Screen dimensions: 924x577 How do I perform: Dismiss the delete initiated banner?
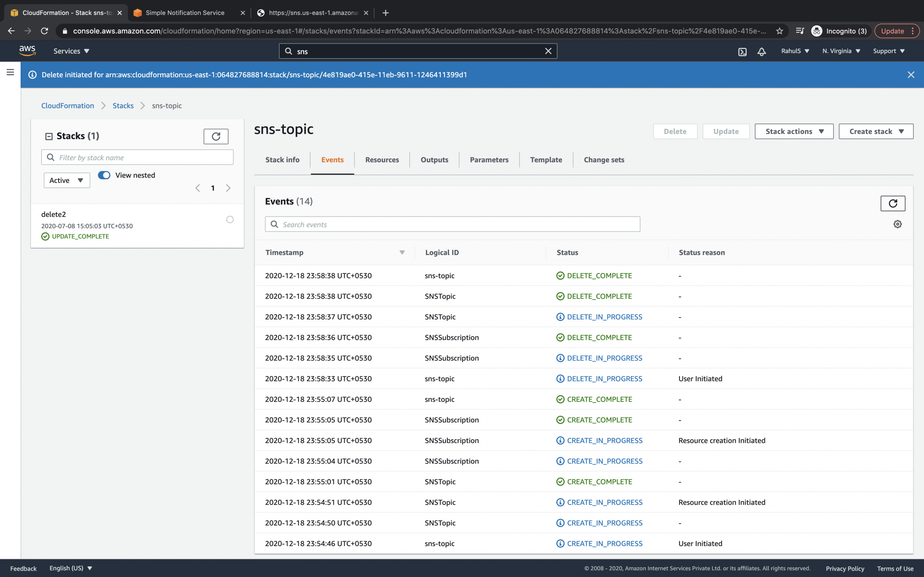(x=910, y=75)
